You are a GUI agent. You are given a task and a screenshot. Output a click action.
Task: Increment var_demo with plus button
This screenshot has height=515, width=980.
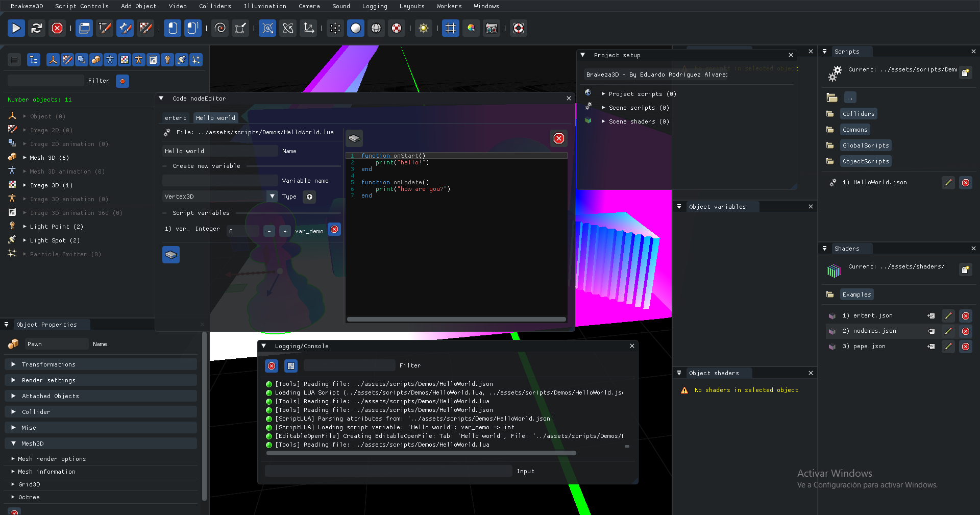285,231
